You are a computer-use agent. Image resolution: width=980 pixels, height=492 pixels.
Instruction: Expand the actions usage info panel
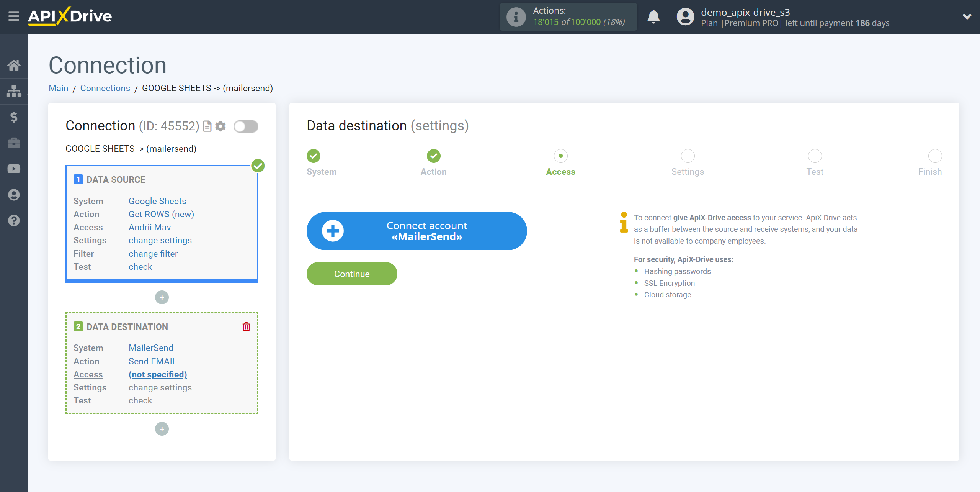[x=516, y=17]
